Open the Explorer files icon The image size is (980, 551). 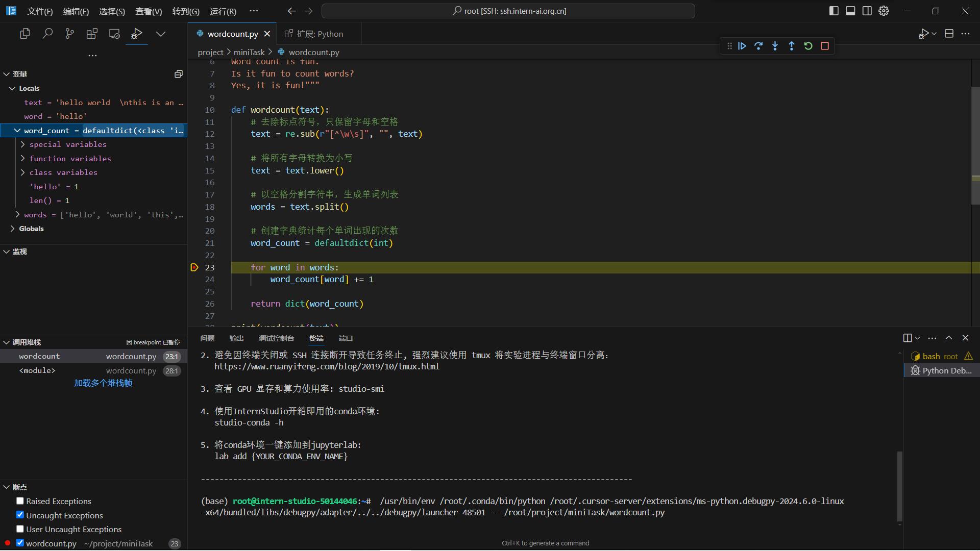(24, 34)
